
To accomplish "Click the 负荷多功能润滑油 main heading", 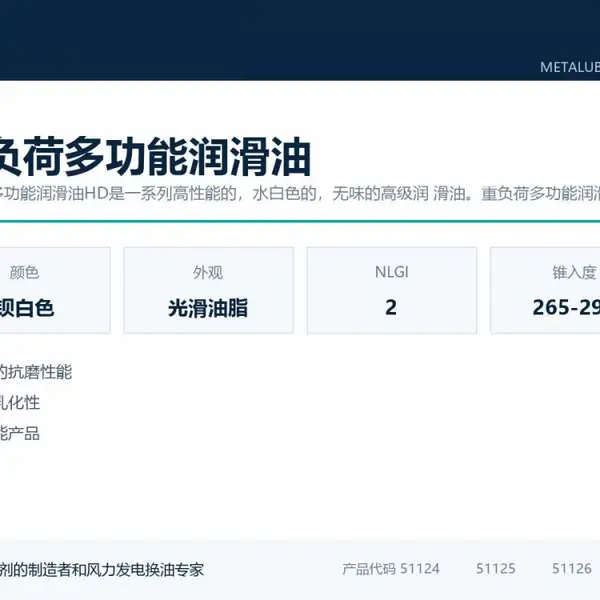I will (155, 157).
